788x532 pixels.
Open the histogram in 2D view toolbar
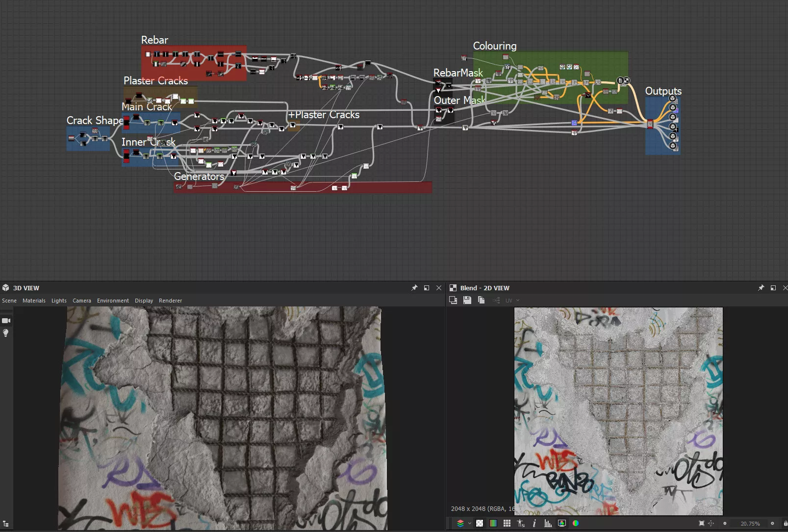[x=548, y=523]
